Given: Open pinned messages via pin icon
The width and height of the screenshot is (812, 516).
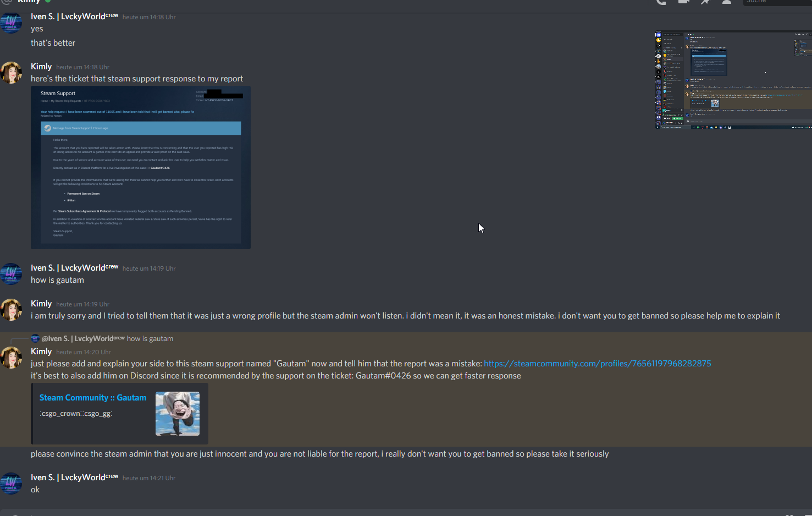Looking at the screenshot, I should pyautogui.click(x=705, y=2).
